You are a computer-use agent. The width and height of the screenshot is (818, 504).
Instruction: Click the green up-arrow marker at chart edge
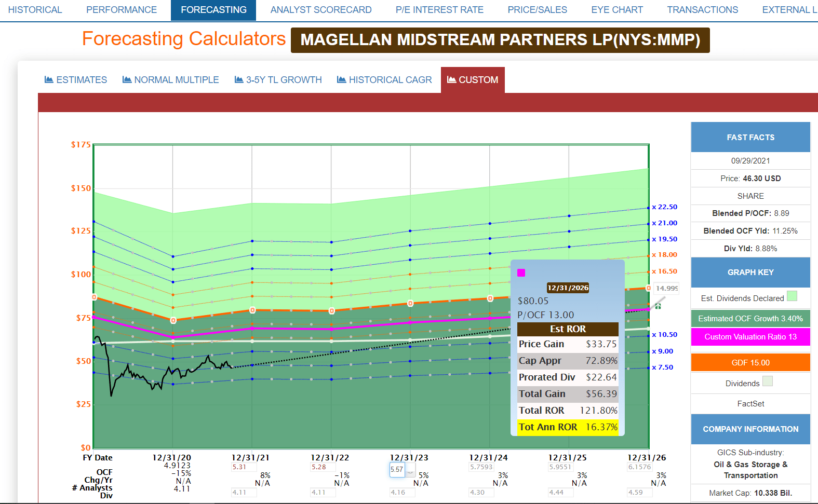[x=658, y=306]
